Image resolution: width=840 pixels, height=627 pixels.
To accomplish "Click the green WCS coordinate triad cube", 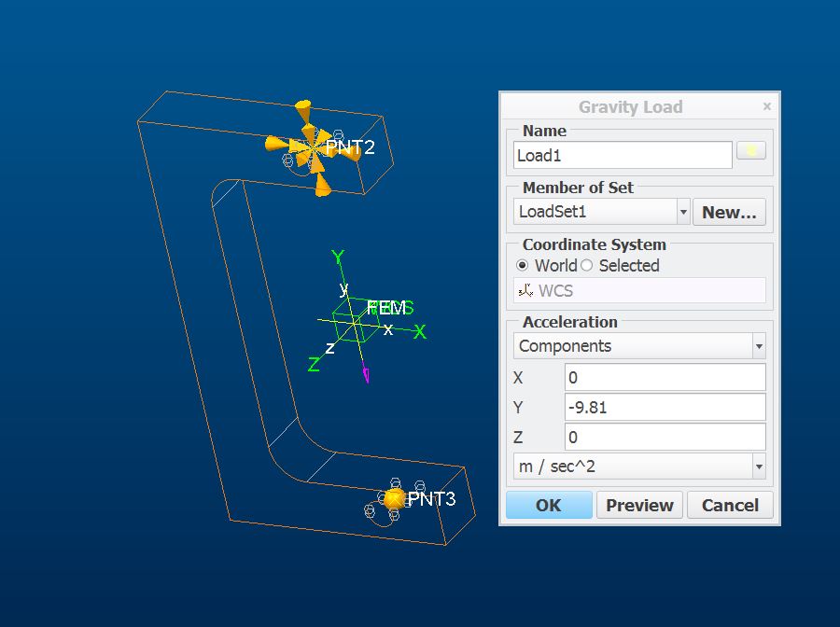I will pos(355,320).
